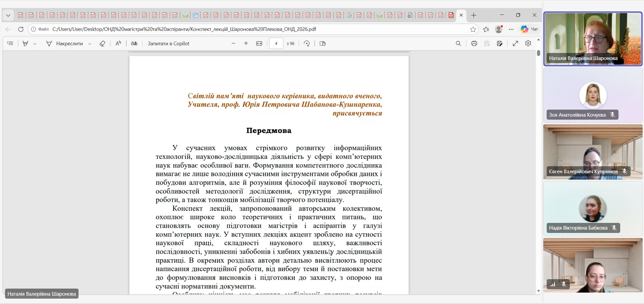The width and height of the screenshot is (644, 304).
Task: Expand the Накреслити options dropdown arrow
Action: pos(90,44)
